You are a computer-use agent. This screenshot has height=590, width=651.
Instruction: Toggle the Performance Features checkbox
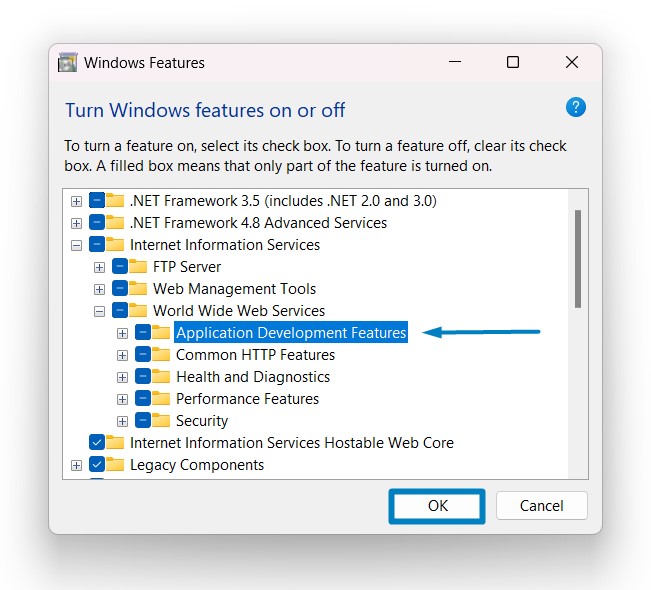click(x=142, y=399)
